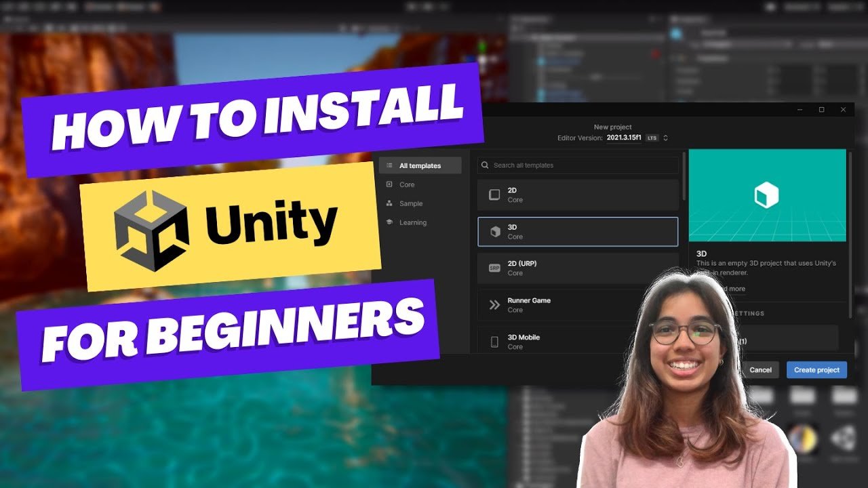Open the Core templates category
This screenshot has width=868, height=488.
click(x=407, y=184)
